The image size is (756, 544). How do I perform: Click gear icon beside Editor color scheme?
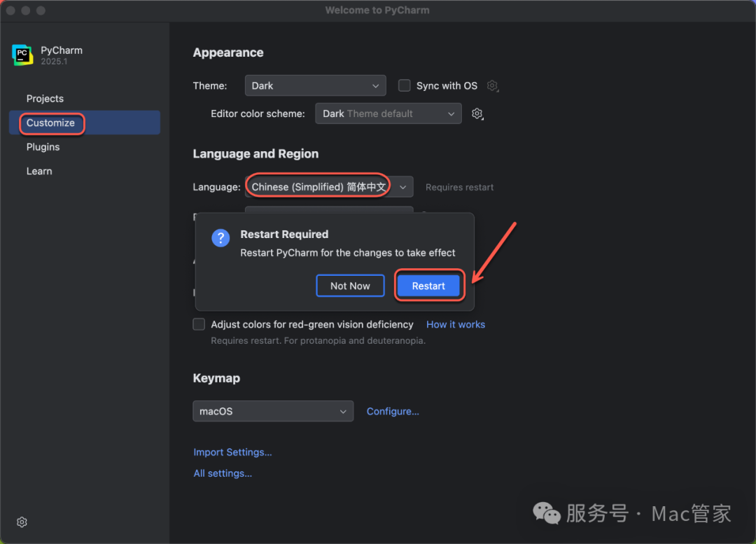click(477, 113)
